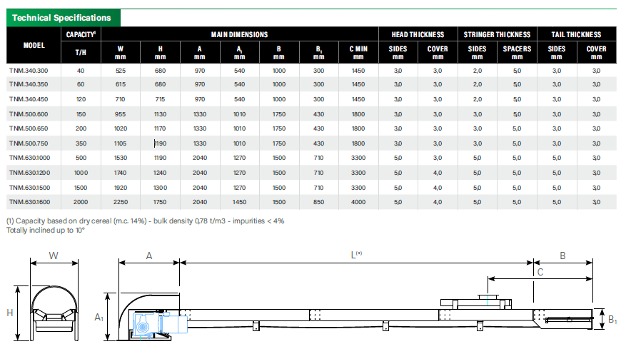The image size is (626, 364).
Task: Click the TNM.340.300 model cell
Action: tap(29, 71)
